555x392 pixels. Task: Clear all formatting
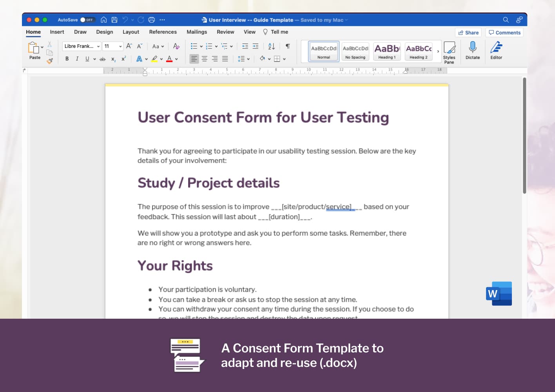click(x=176, y=46)
